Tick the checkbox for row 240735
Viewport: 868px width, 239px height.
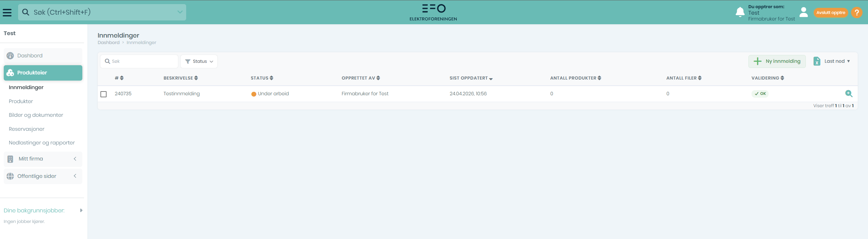104,94
